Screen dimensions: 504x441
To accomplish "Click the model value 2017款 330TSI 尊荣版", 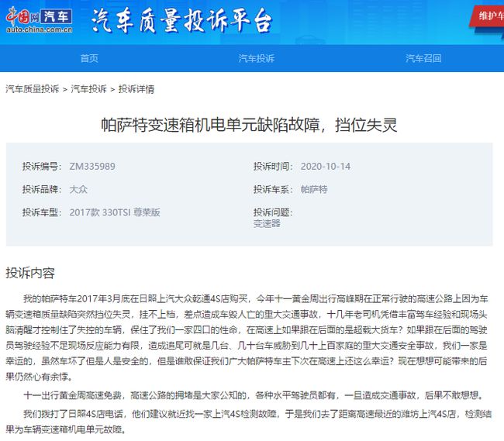I will point(115,212).
